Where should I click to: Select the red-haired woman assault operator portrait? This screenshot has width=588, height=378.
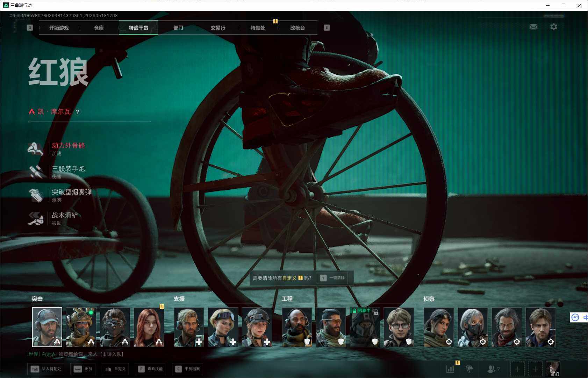pyautogui.click(x=149, y=327)
